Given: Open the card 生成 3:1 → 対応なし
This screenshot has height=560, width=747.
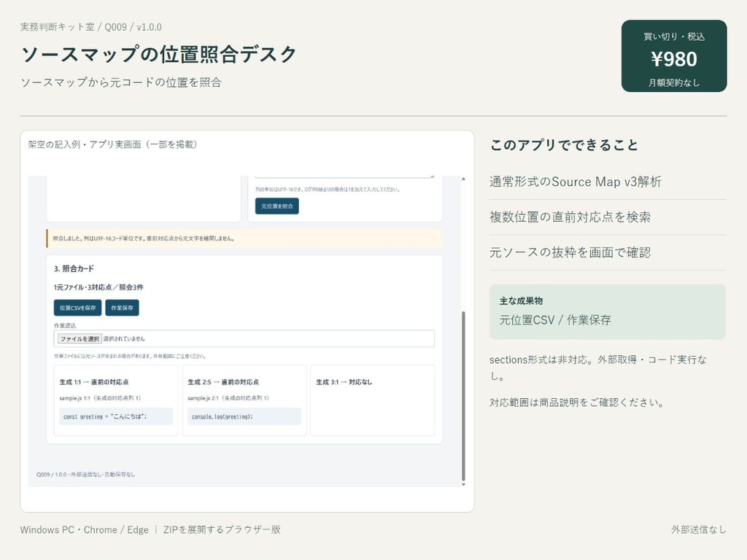Looking at the screenshot, I should pos(373,400).
